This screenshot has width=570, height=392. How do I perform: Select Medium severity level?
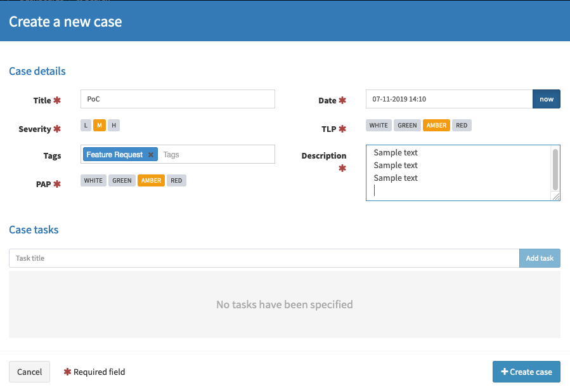tap(99, 125)
